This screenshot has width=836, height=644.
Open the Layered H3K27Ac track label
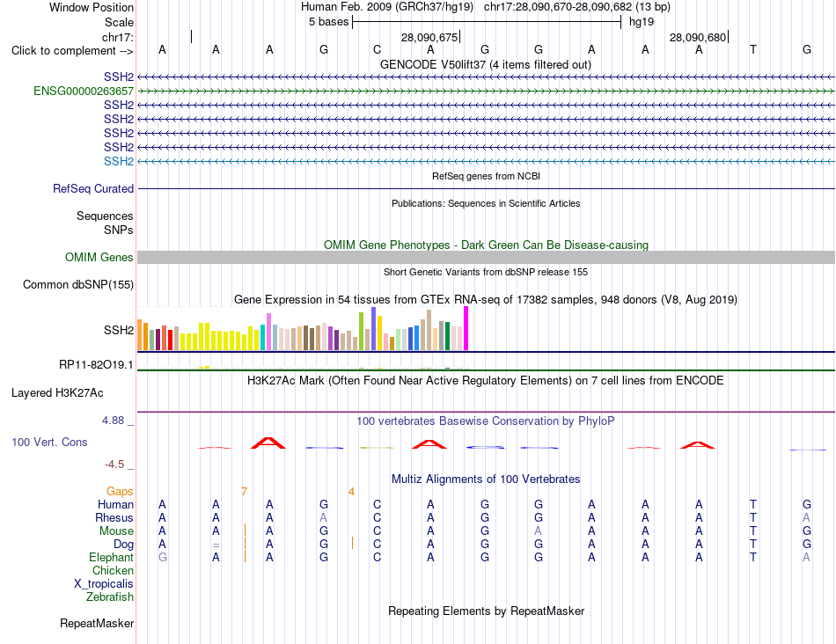(57, 393)
